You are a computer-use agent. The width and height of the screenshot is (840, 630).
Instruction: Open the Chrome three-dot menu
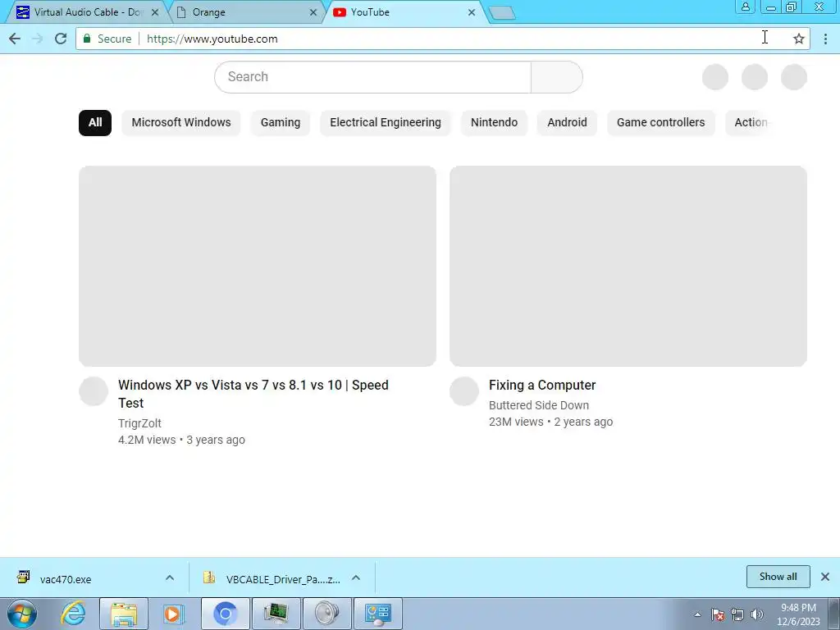click(825, 39)
